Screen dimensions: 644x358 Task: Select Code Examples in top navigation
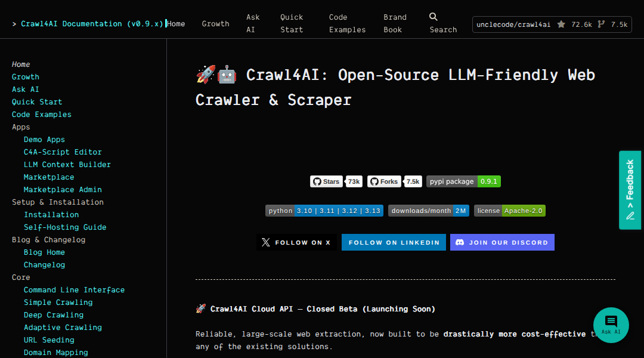(x=347, y=23)
